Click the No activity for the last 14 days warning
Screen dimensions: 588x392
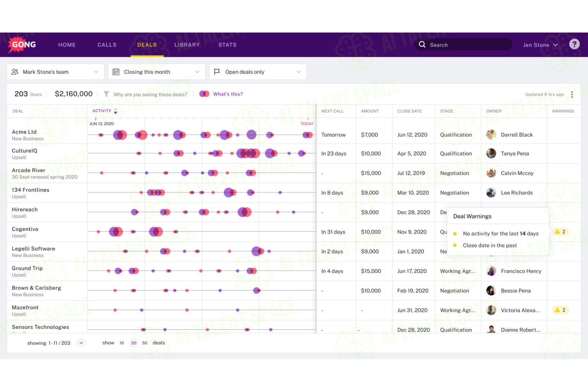coord(501,233)
